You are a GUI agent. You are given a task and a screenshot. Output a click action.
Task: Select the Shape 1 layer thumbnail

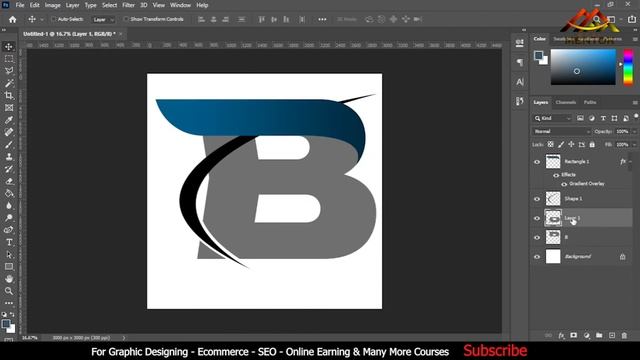tap(553, 199)
